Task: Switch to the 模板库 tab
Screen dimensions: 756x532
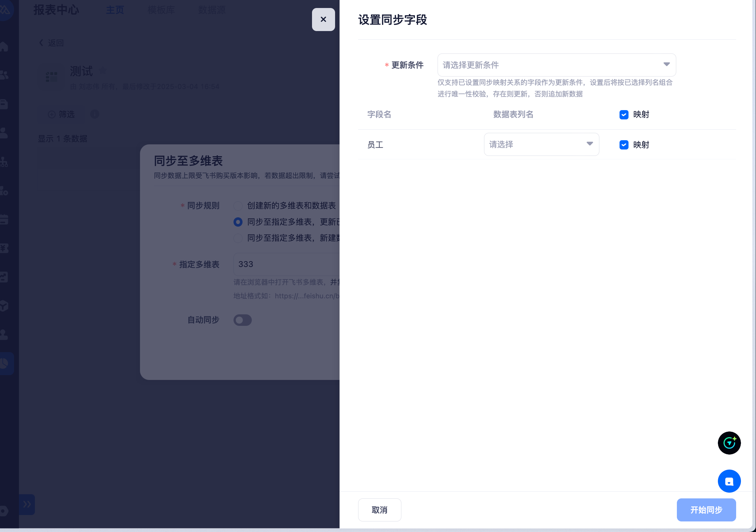Action: (161, 10)
